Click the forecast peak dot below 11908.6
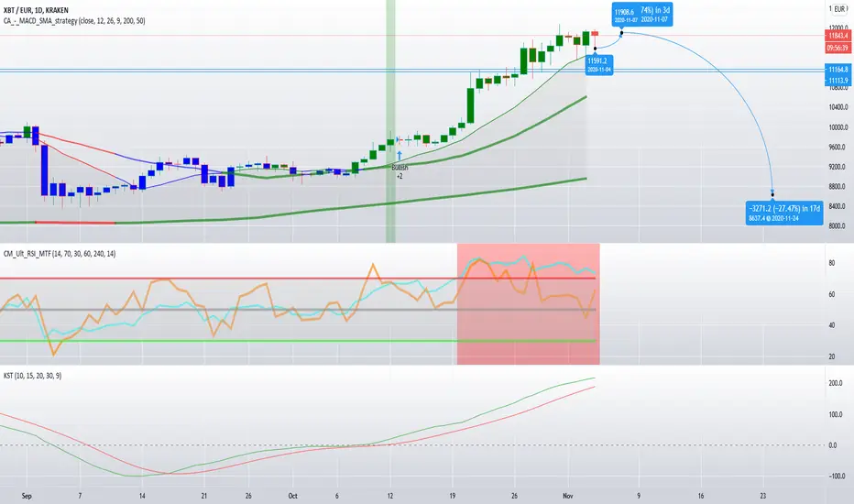 pos(621,33)
